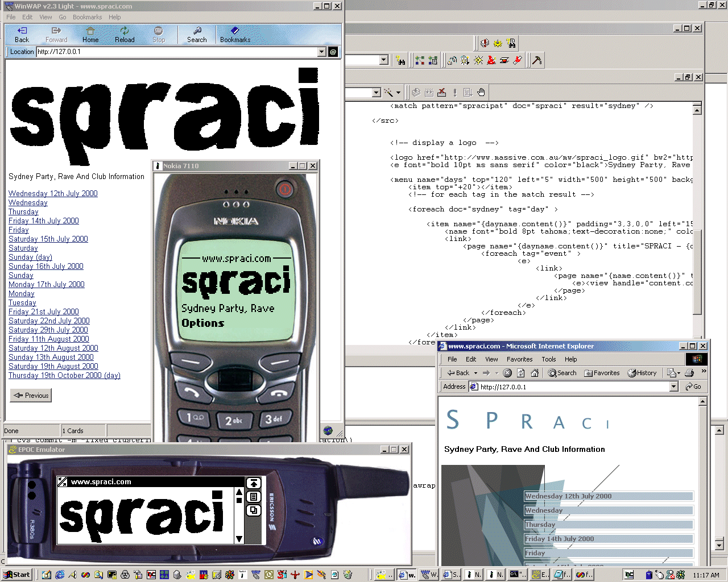Expand the WinWAP Location dropdown
Screen dimensions: 728x582
coord(321,52)
